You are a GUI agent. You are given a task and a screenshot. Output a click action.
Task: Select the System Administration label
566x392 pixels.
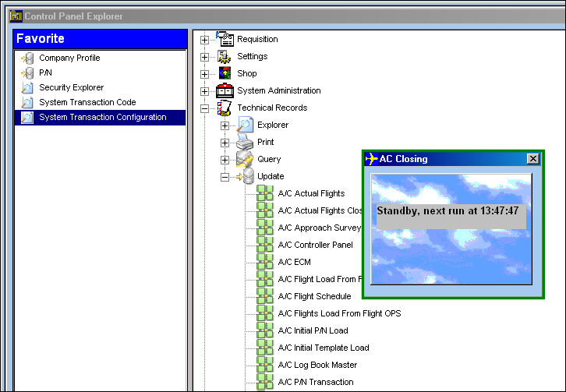pyautogui.click(x=278, y=90)
